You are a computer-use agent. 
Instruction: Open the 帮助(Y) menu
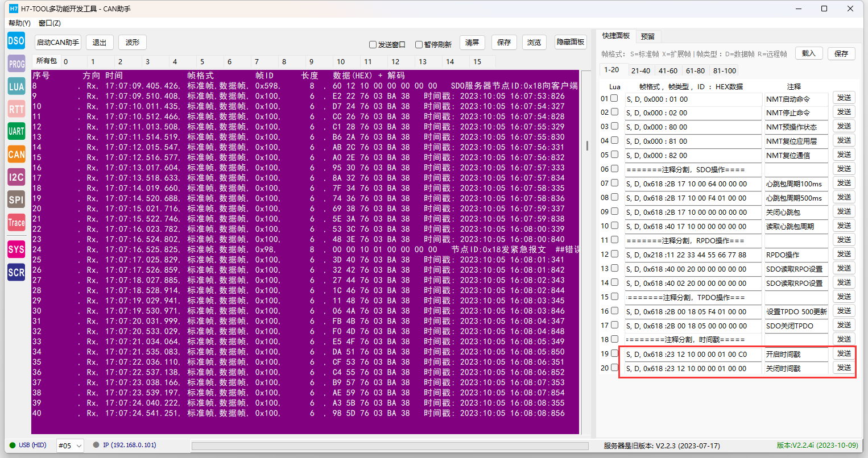[x=19, y=23]
